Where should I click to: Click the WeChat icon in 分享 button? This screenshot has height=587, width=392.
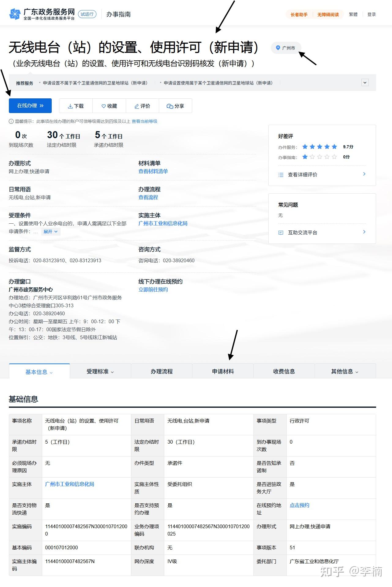pyautogui.click(x=170, y=106)
